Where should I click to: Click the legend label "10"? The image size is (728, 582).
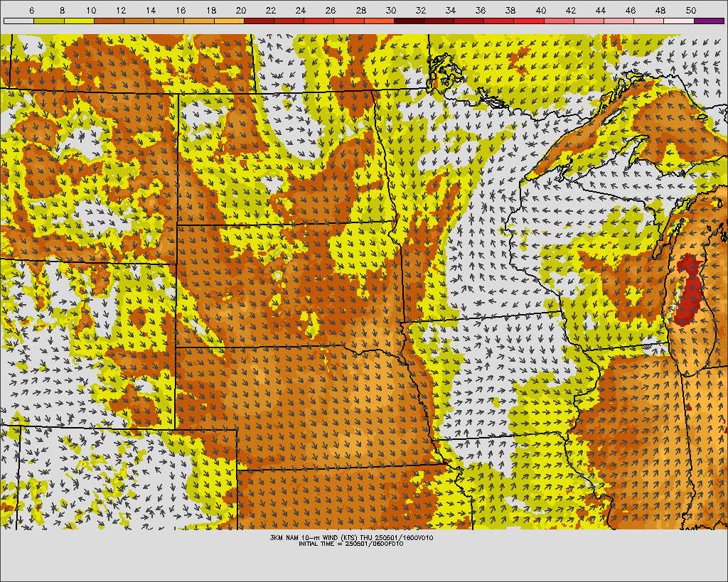(x=91, y=10)
